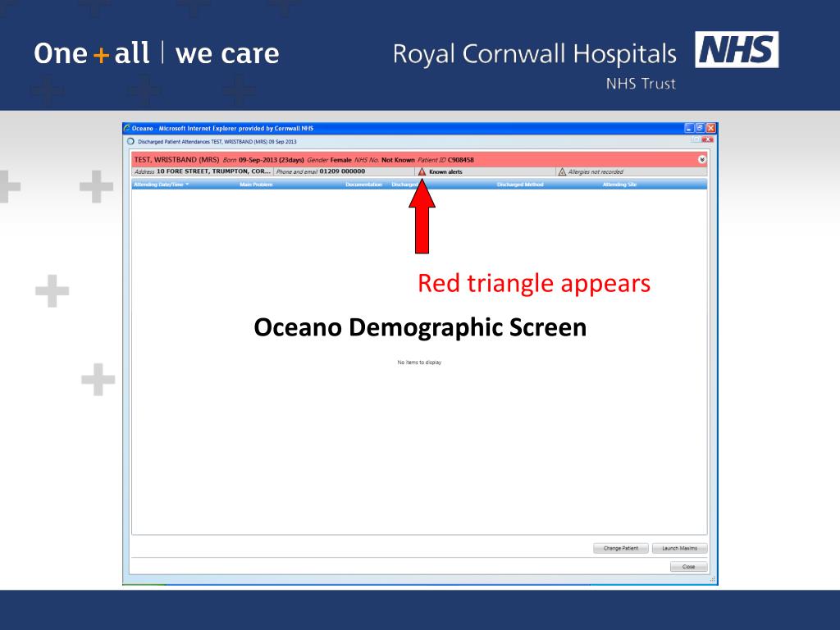Click the NHS No. Not Known value
The width and height of the screenshot is (840, 630).
tap(398, 160)
